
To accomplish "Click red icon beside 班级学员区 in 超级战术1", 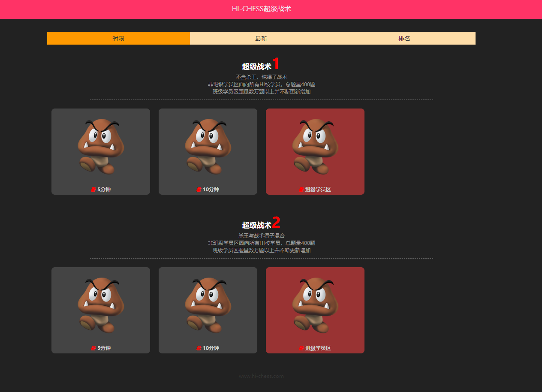I will pyautogui.click(x=301, y=190).
